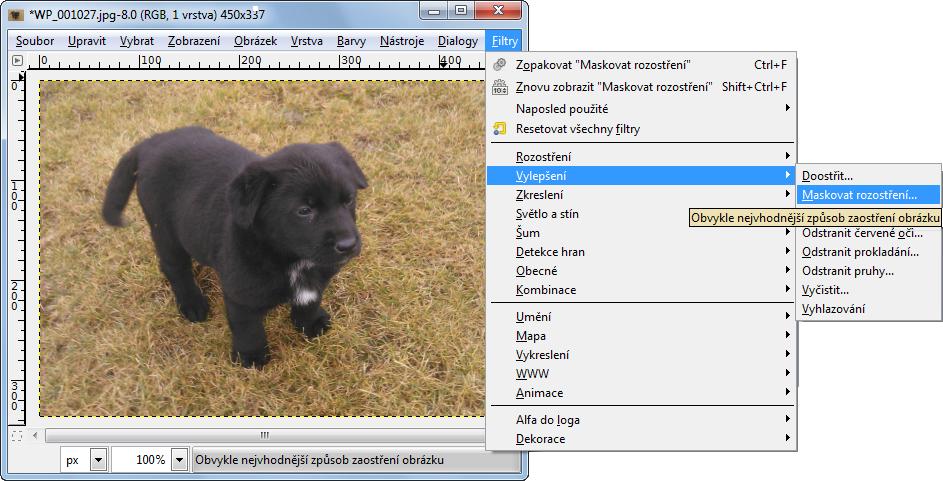This screenshot has width=943, height=481.
Task: Click the image menu arrow button at ruler corner
Action: (x=17, y=60)
